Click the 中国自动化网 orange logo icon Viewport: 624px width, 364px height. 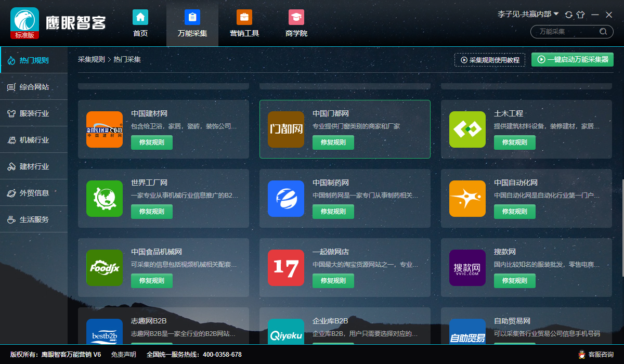pos(467,198)
